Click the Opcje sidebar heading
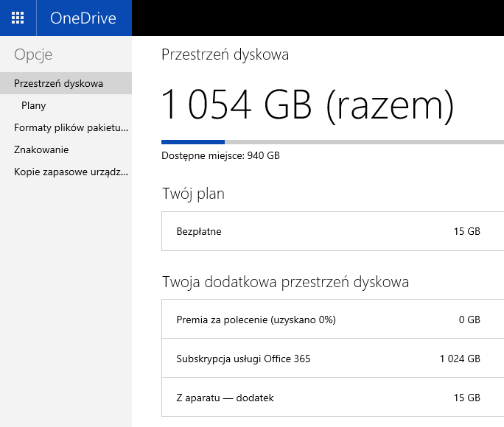The width and height of the screenshot is (504, 427). 33,54
